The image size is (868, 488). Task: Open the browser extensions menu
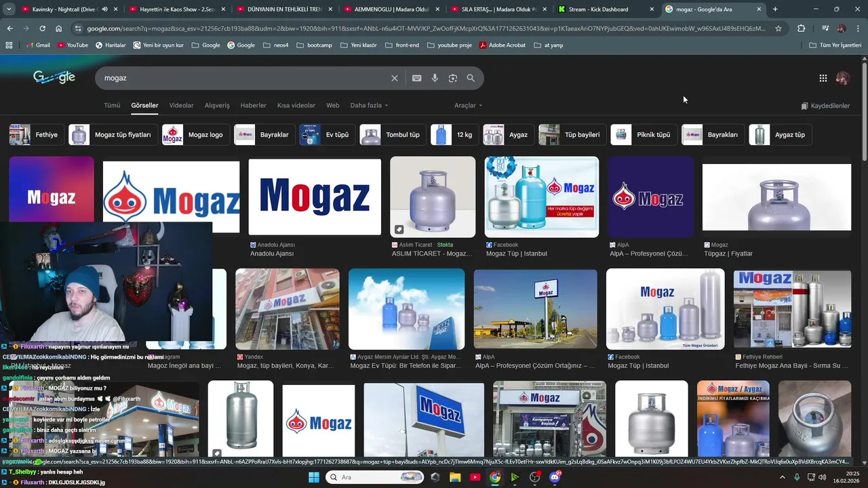point(801,28)
